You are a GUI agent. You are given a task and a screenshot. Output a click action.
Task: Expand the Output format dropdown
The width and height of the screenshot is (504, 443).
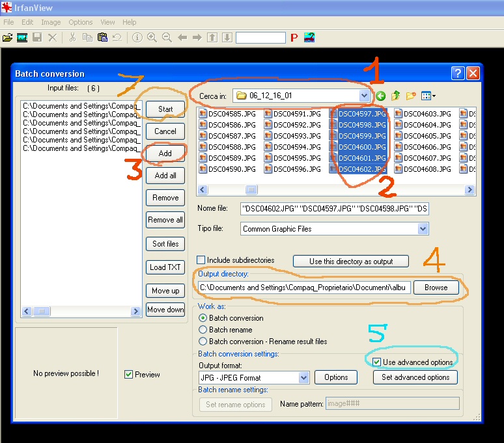point(303,377)
